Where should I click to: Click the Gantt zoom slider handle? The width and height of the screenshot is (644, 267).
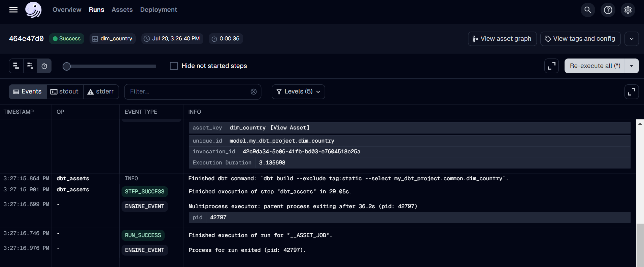click(67, 67)
